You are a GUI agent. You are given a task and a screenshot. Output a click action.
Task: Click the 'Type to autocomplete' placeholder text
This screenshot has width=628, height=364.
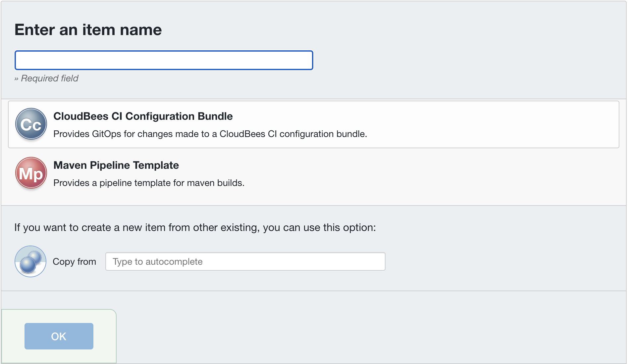click(x=157, y=262)
